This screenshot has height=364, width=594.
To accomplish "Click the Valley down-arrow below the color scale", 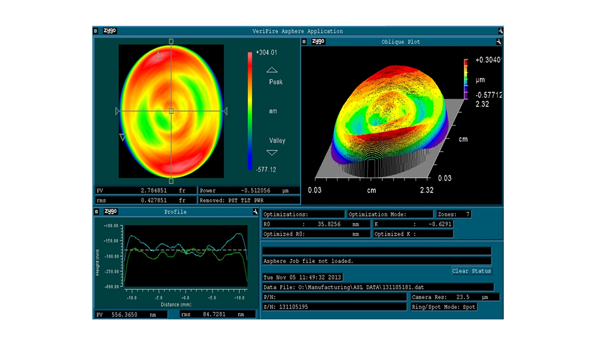I will point(272,153).
